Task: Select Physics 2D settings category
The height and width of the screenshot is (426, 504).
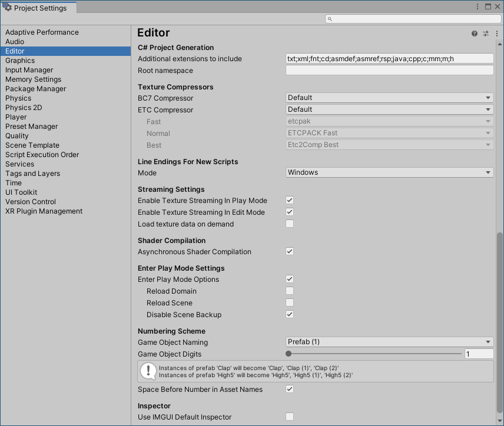Action: [65, 108]
